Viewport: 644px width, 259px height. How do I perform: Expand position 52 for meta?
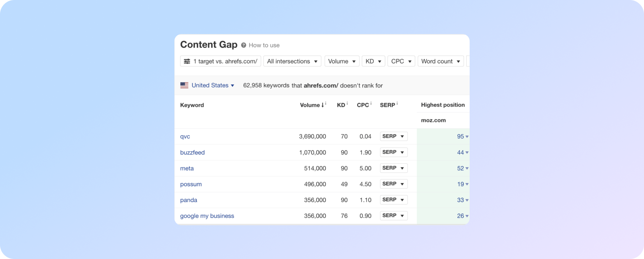[462, 168]
